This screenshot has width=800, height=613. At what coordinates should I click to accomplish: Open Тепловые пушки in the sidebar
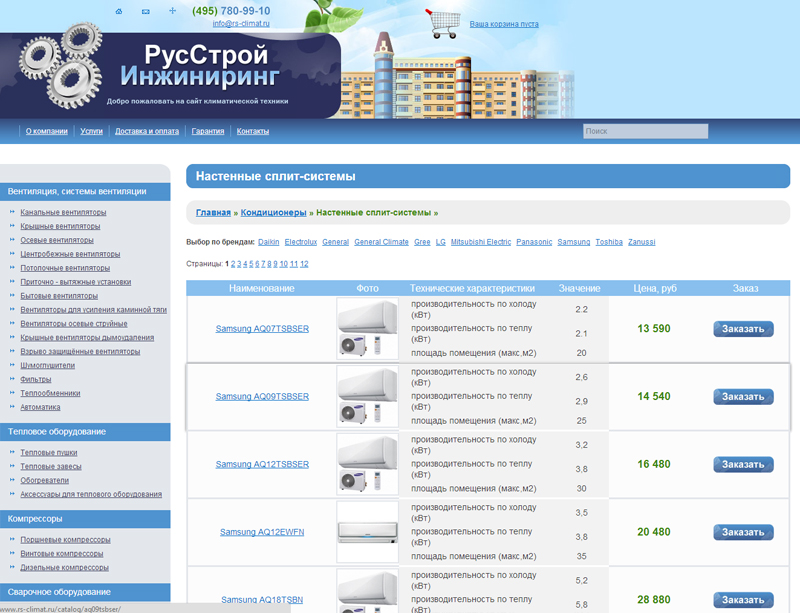[x=49, y=452]
